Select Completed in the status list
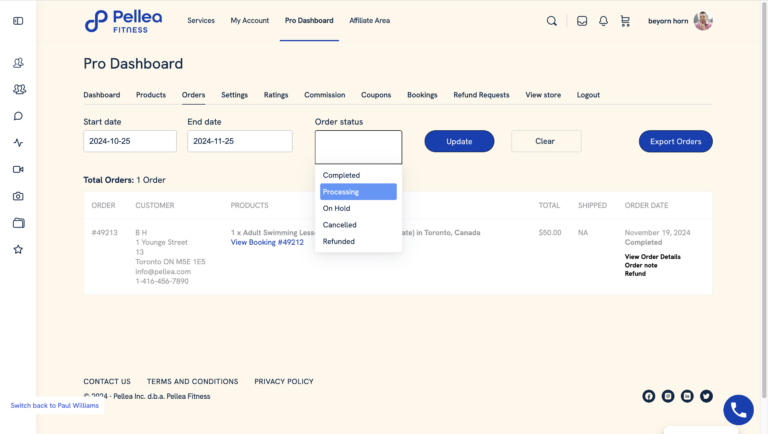 pyautogui.click(x=359, y=175)
